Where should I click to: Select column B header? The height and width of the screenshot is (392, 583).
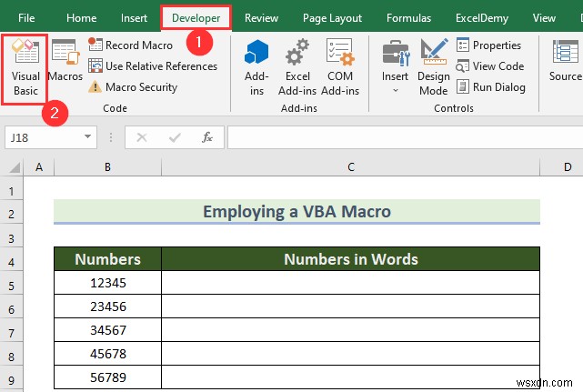[x=107, y=167]
